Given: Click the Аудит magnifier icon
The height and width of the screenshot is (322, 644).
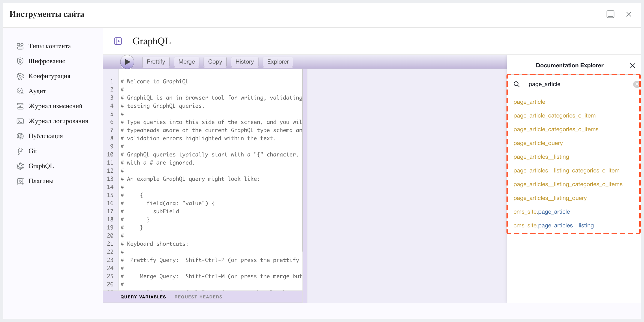Looking at the screenshot, I should click(20, 91).
